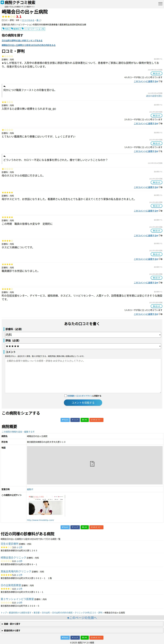Expand reply for the 入院すると必要の無い経費 review
Image resolution: width=164 pixels, height=644 pixels.
(x=146, y=124)
